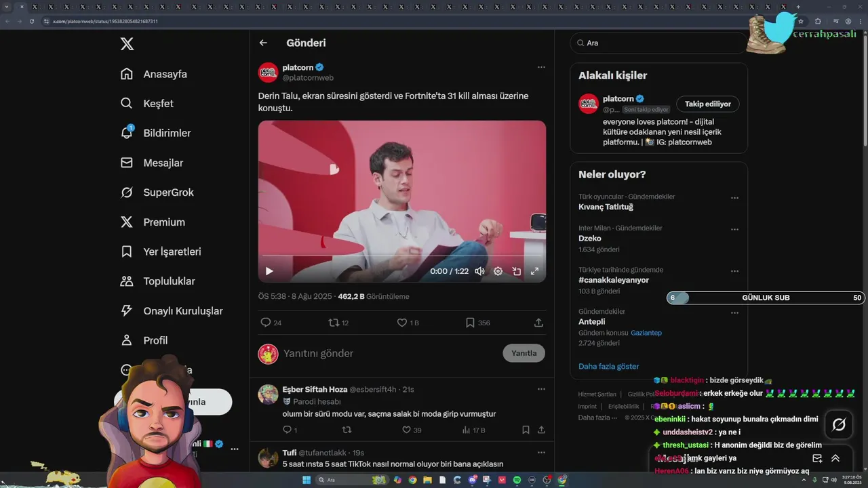This screenshot has height=488, width=868.
Task: Click the Grok floating button
Action: tap(839, 424)
